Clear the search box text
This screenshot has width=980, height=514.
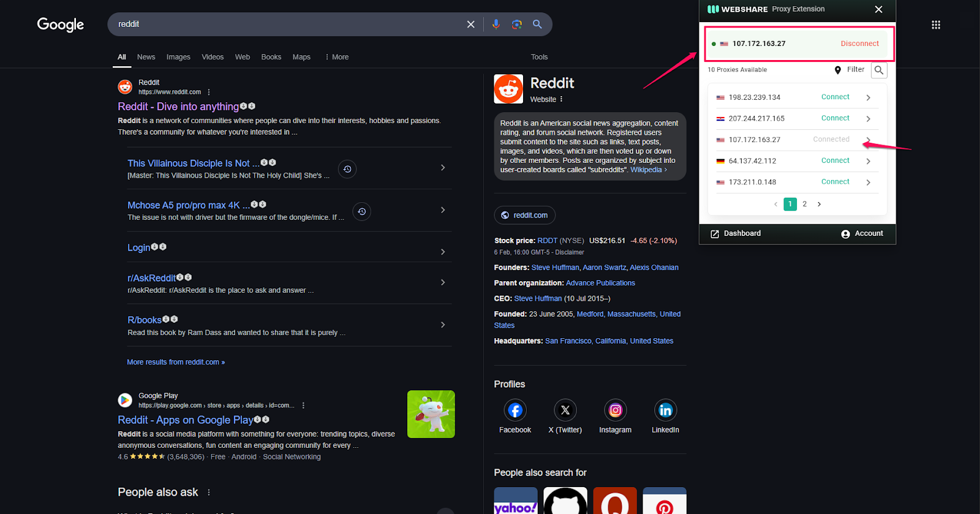pyautogui.click(x=470, y=25)
